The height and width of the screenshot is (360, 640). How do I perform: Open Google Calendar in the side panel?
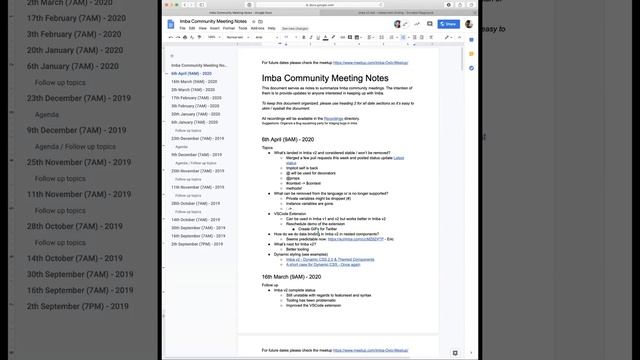click(x=471, y=40)
